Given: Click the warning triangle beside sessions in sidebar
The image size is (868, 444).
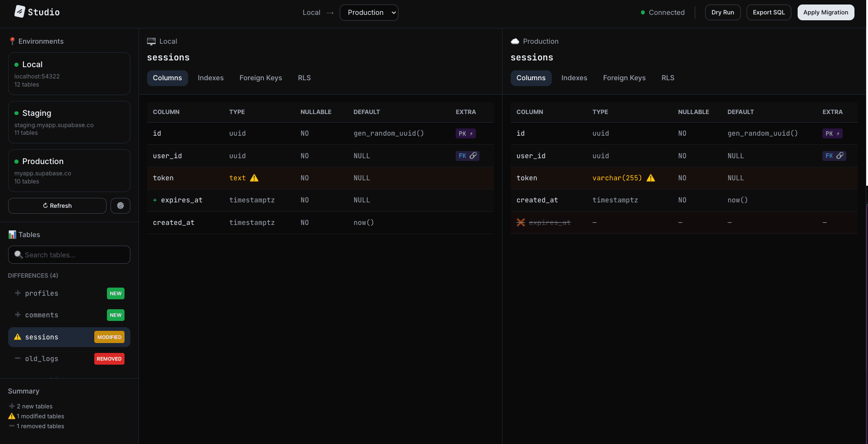Looking at the screenshot, I should click(x=18, y=337).
